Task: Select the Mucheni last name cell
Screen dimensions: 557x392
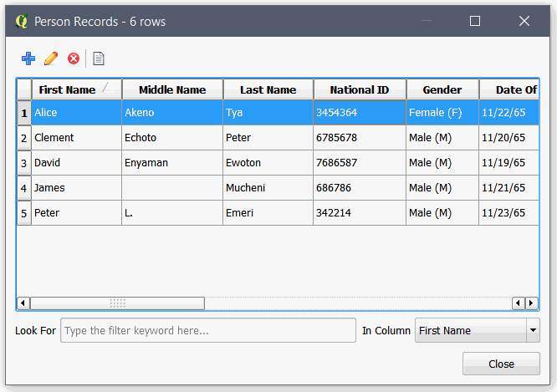Action: tap(268, 187)
